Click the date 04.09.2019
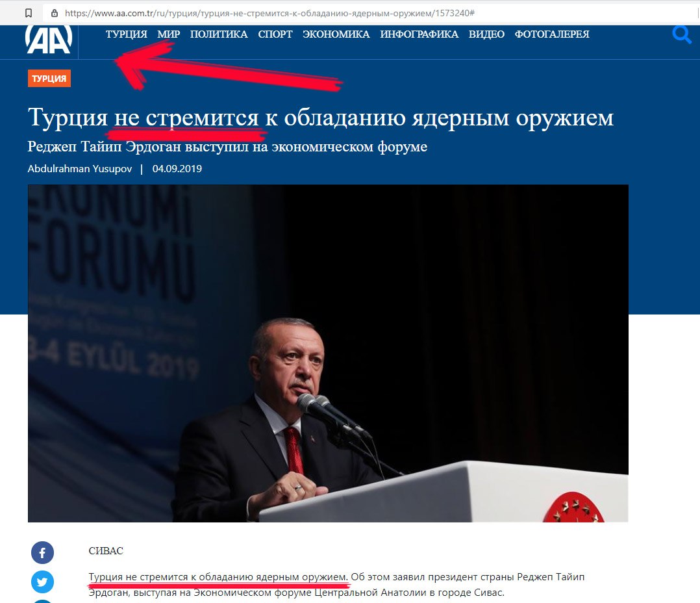The width and height of the screenshot is (700, 603). pyautogui.click(x=177, y=169)
